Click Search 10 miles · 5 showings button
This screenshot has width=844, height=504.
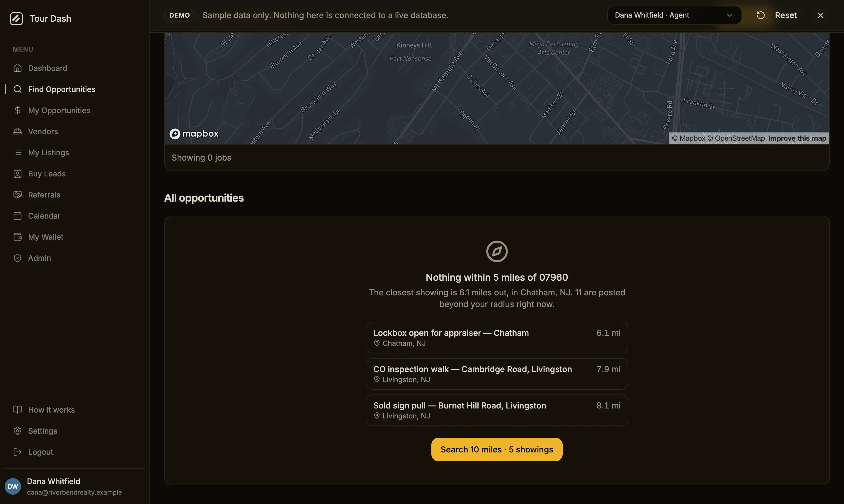point(496,449)
